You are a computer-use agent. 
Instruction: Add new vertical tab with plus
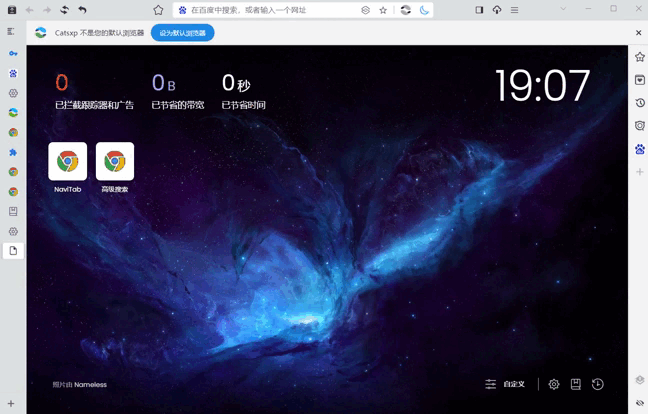pyautogui.click(x=11, y=404)
